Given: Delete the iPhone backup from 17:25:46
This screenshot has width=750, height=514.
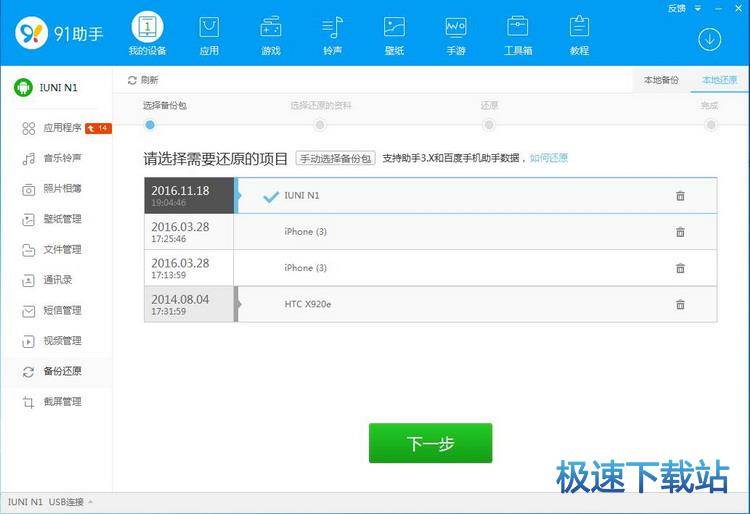Looking at the screenshot, I should click(680, 232).
